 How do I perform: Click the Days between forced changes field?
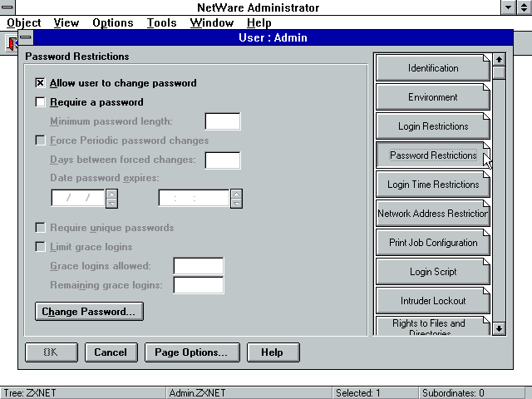pyautogui.click(x=223, y=160)
